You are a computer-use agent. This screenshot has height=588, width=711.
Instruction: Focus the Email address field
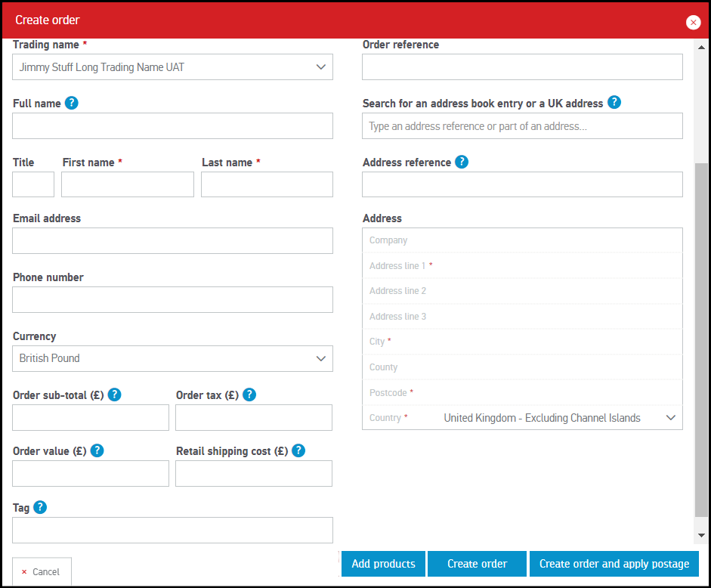pos(172,240)
